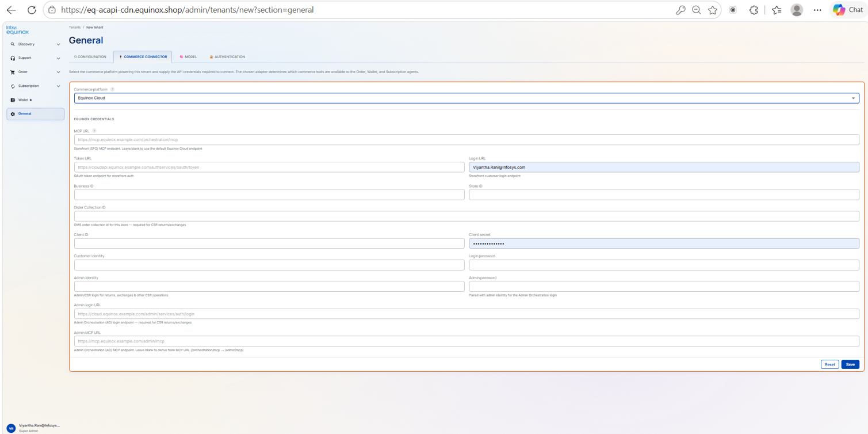The height and width of the screenshot is (434, 868).
Task: Click the Tenants breadcrumb link
Action: (x=75, y=28)
